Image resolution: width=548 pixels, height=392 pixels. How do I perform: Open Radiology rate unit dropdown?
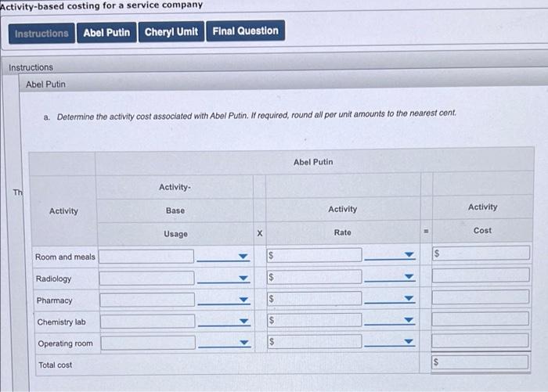click(x=390, y=277)
